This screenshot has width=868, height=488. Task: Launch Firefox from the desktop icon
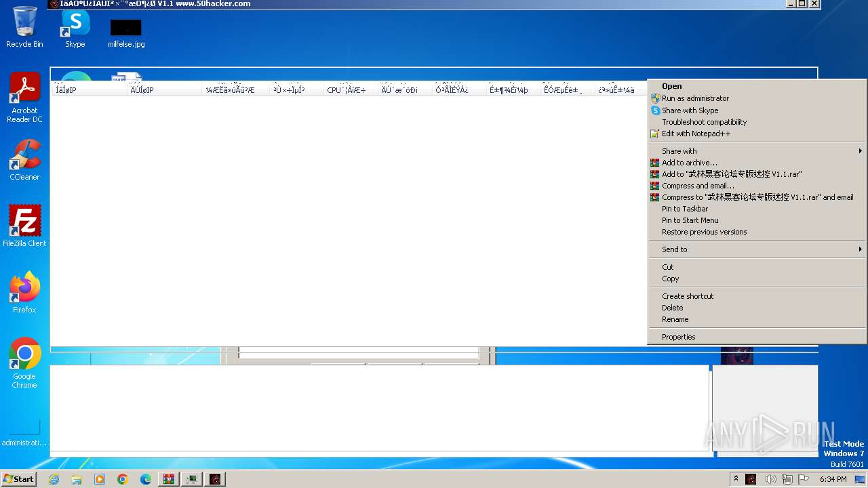24,293
